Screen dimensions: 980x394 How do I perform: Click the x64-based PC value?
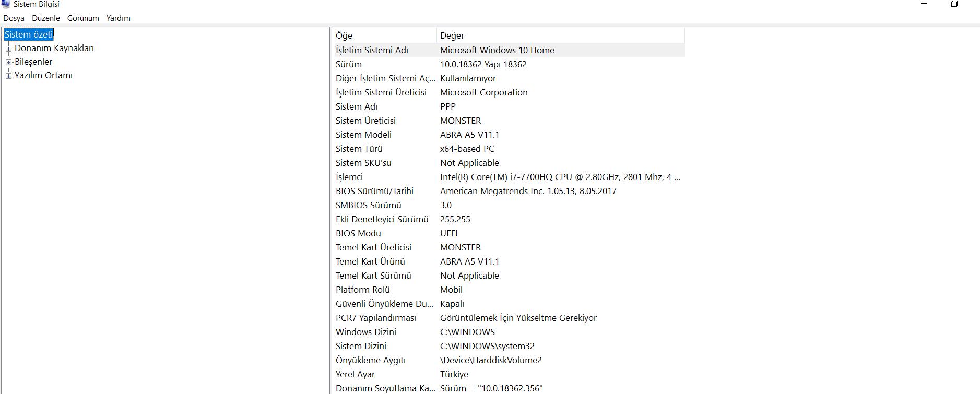tap(467, 149)
